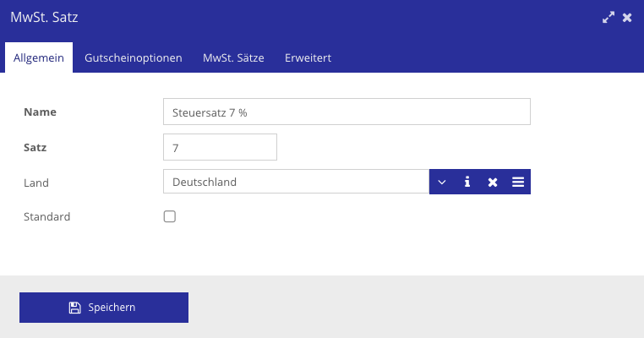This screenshot has height=338, width=644.
Task: Open the Land list menu icon
Action: point(518,182)
